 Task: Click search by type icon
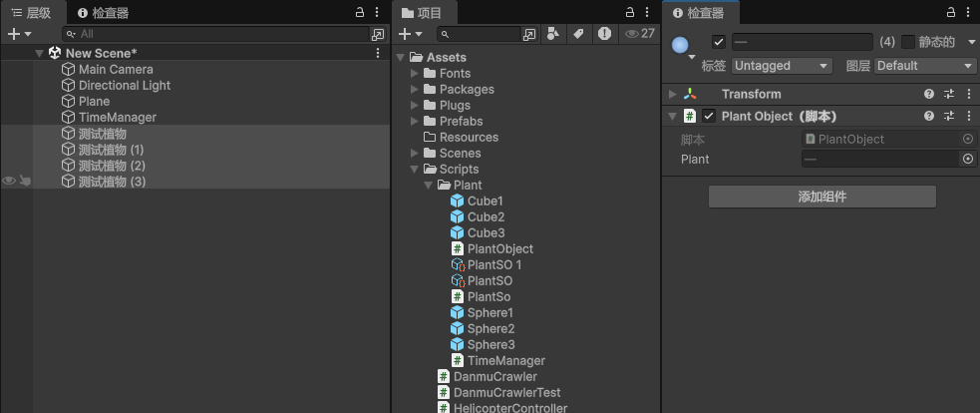(x=553, y=34)
